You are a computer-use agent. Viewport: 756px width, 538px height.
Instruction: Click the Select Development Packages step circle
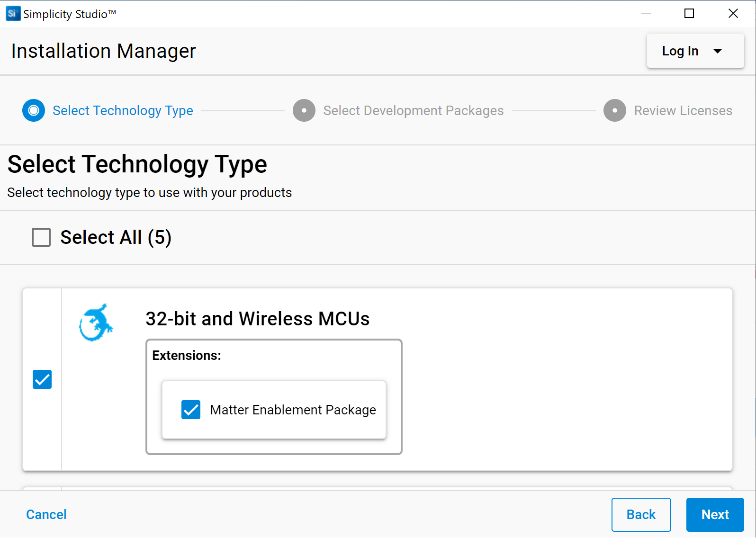(304, 110)
